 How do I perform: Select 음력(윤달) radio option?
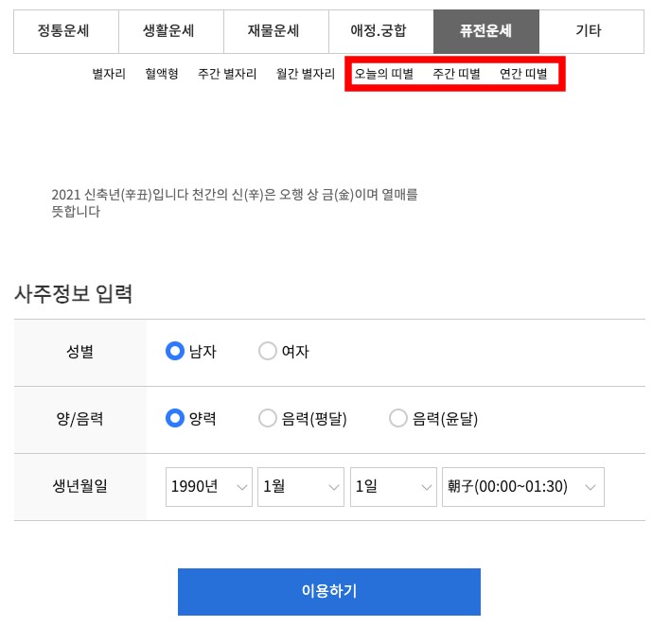tap(397, 418)
